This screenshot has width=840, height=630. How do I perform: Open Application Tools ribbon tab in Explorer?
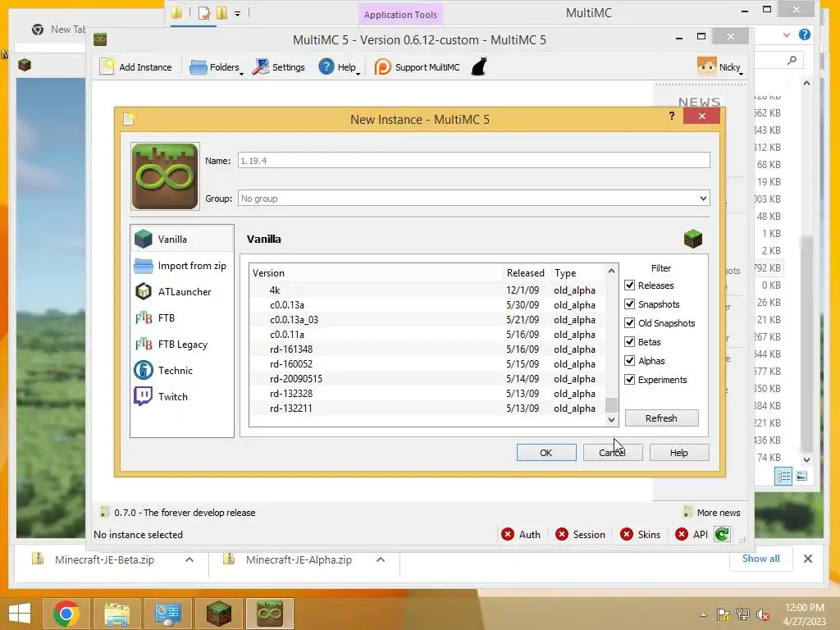click(x=400, y=15)
